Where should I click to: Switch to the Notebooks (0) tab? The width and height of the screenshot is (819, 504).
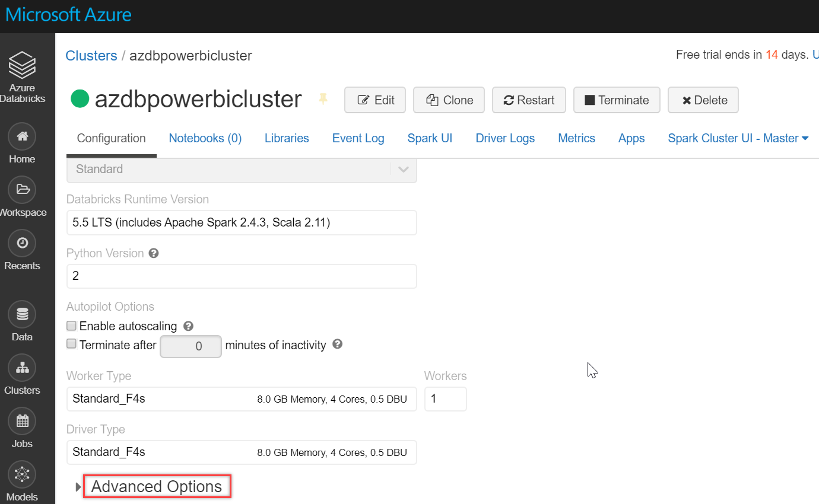pos(205,138)
